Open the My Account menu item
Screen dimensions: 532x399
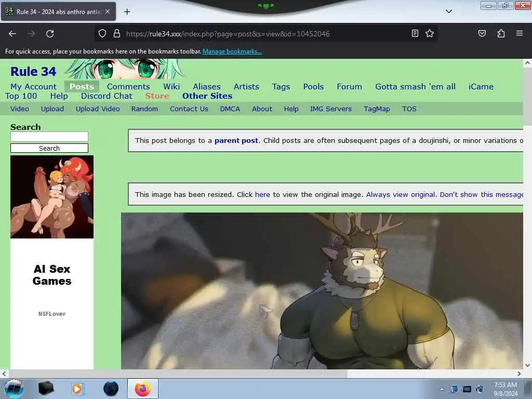click(34, 87)
